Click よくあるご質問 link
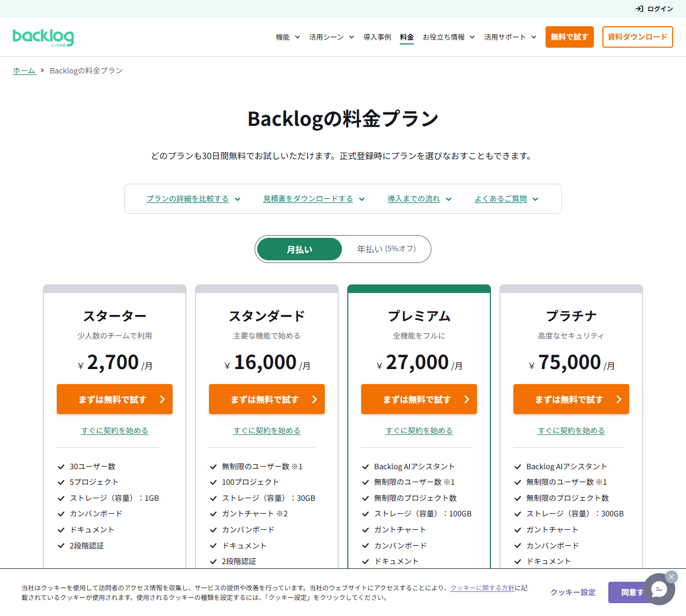Image resolution: width=686 pixels, height=616 pixels. 501,199
